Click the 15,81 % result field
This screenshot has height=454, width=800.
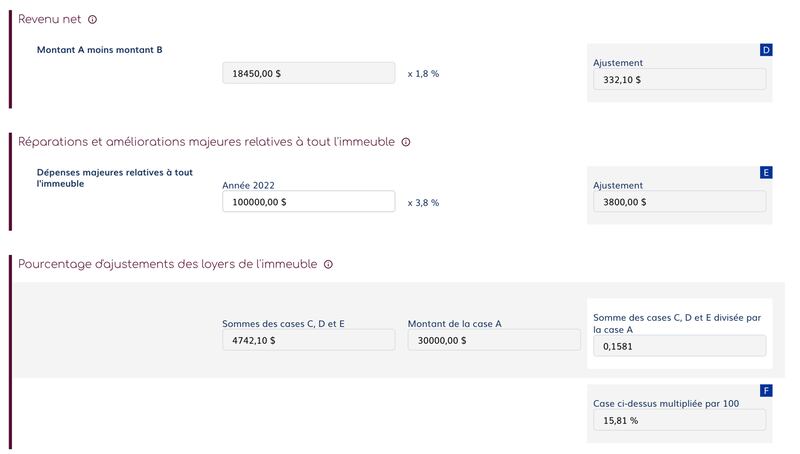point(679,421)
